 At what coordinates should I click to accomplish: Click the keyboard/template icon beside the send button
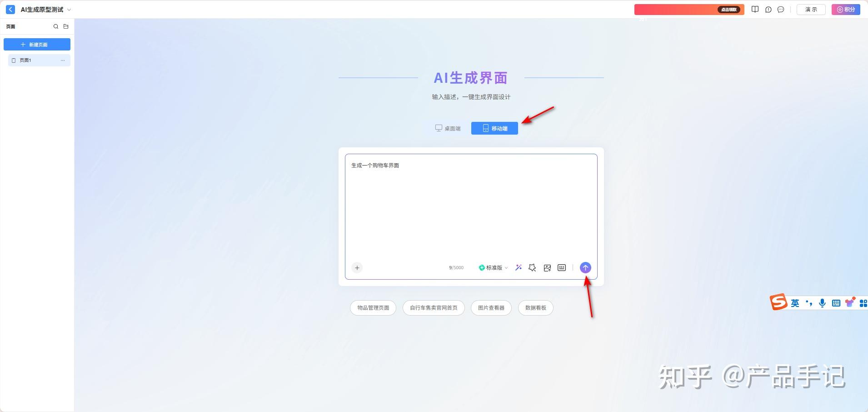[561, 268]
